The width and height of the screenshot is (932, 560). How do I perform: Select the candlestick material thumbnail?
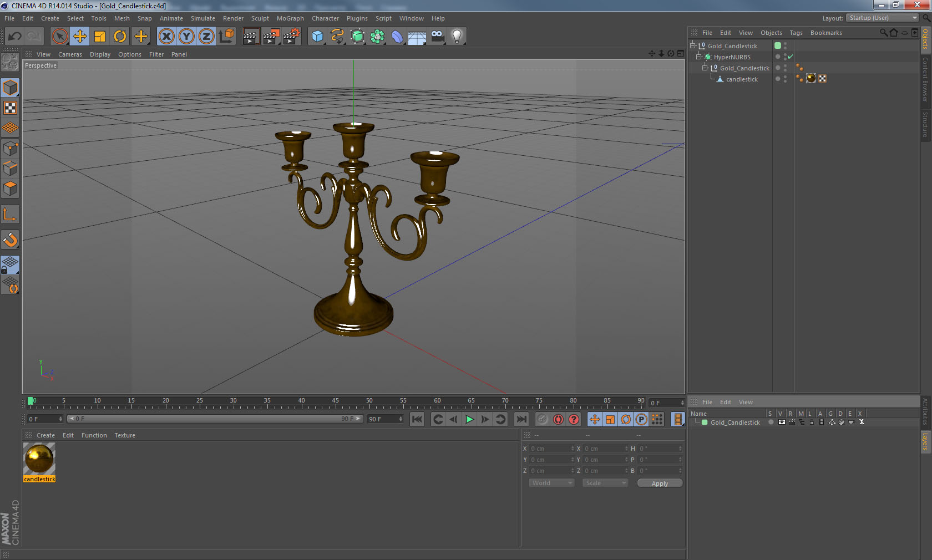pyautogui.click(x=39, y=459)
